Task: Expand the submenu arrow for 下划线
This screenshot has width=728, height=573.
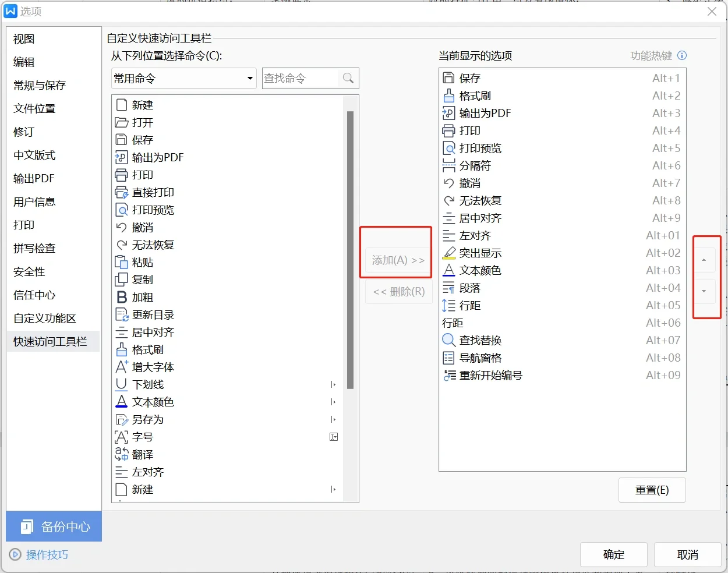Action: (x=334, y=384)
